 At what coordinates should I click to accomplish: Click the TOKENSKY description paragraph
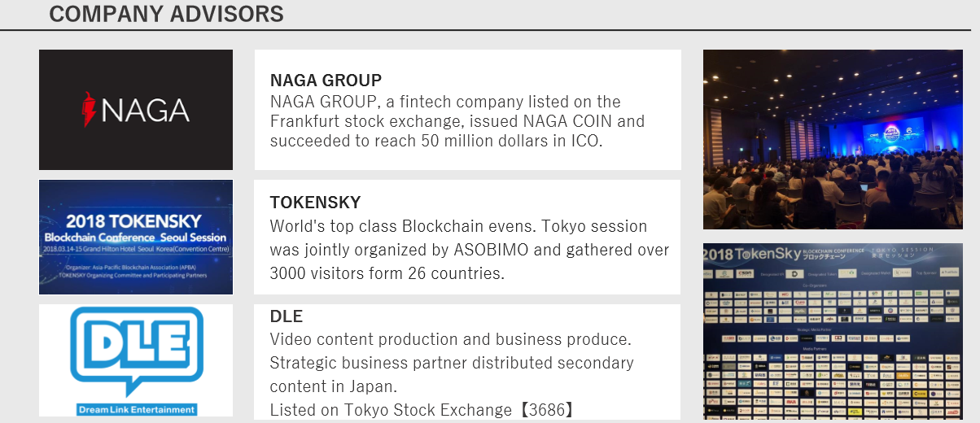click(470, 250)
